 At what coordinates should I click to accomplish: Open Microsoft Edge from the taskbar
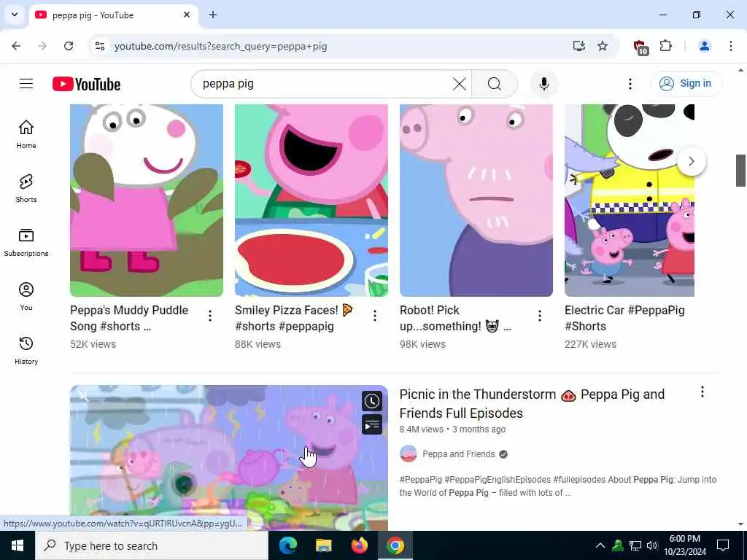(x=287, y=545)
